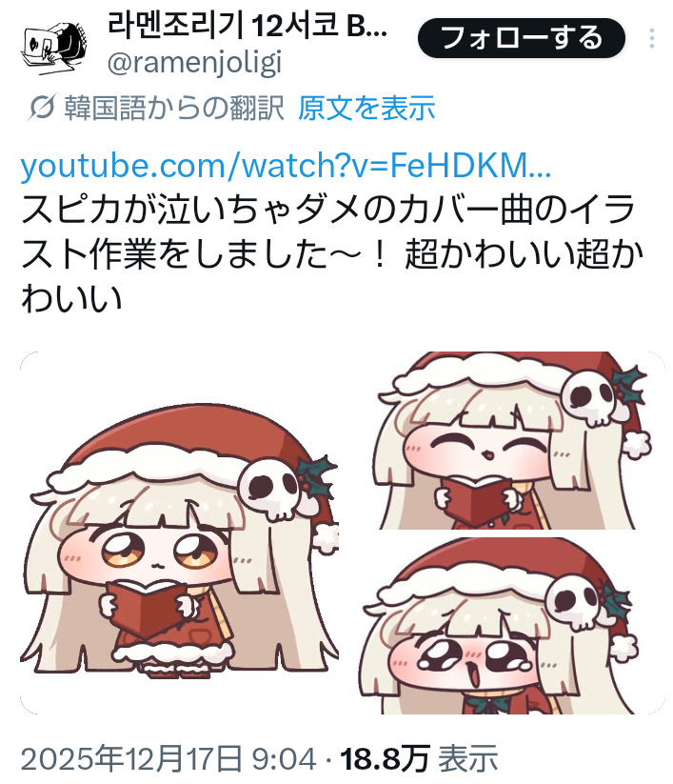Click the 韓国語からの翻訳 label
This screenshot has height=784, width=673.
pos(174,108)
